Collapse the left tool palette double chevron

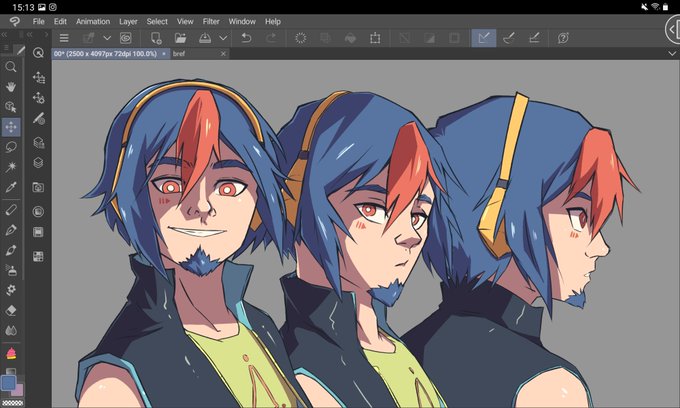click(x=4, y=34)
